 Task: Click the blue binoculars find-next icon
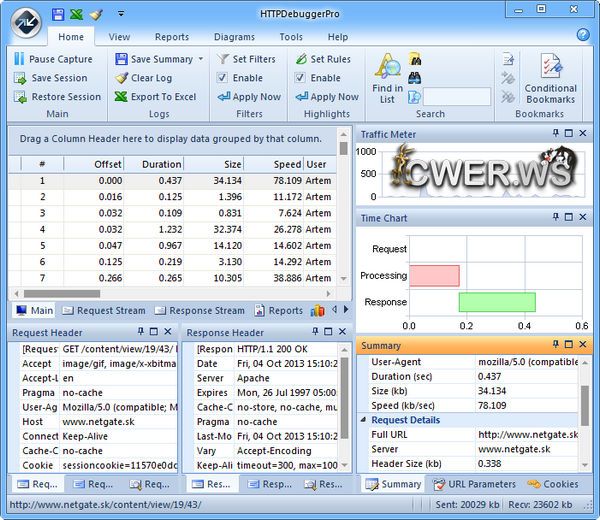coord(415,78)
